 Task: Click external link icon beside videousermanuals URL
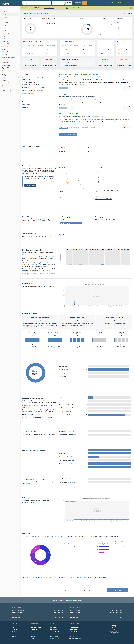pyautogui.click(x=103, y=116)
